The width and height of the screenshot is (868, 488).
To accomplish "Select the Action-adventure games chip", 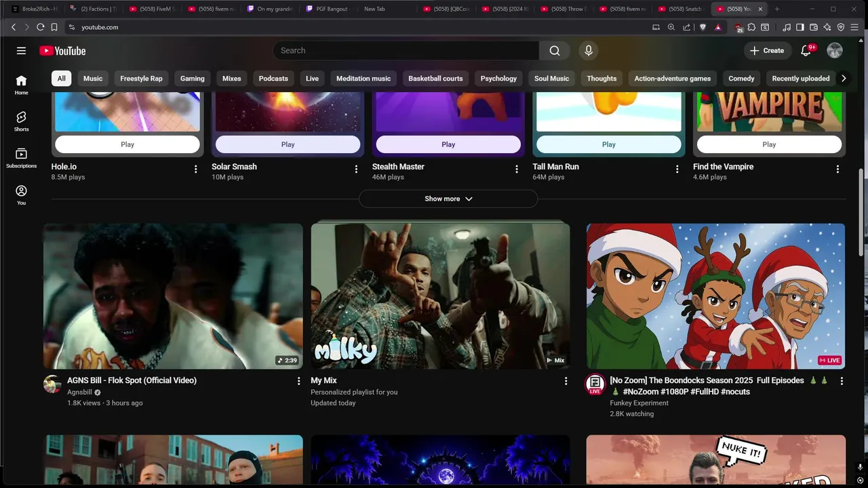I will tap(673, 79).
